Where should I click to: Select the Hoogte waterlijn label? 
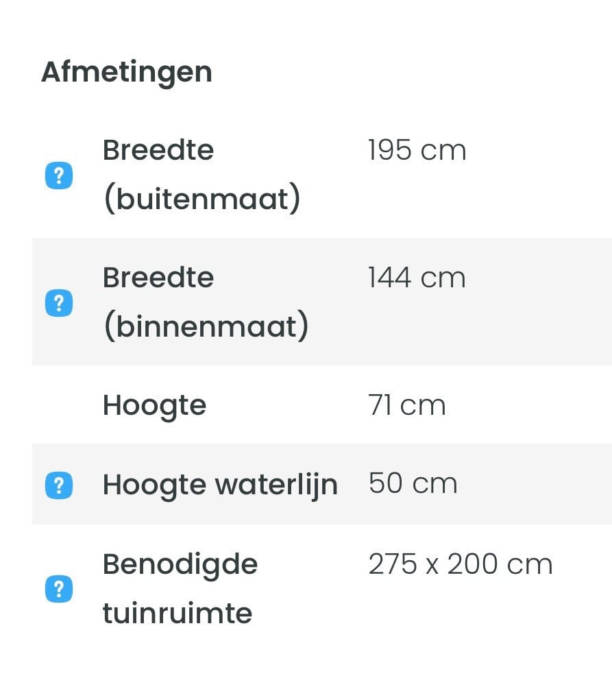click(220, 485)
